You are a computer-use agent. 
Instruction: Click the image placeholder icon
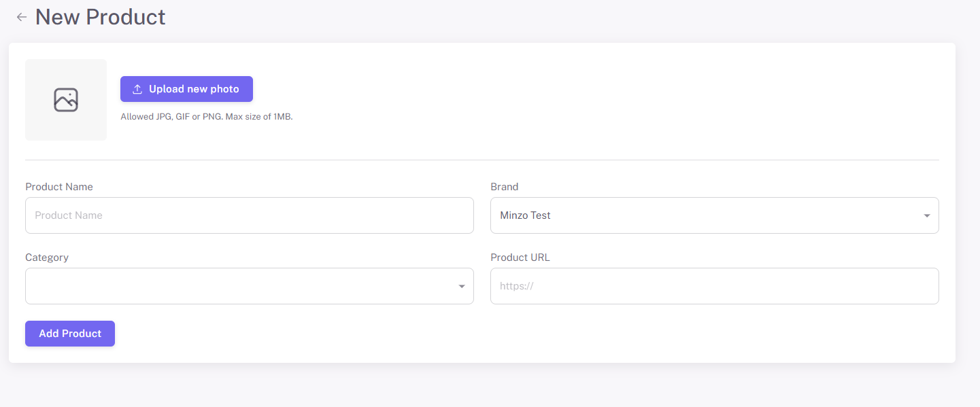(66, 100)
